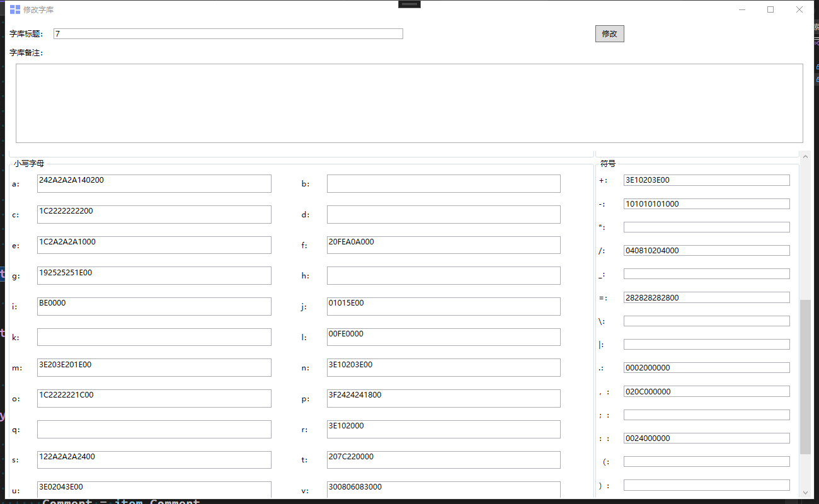Select the empty asterisk symbol input field
The height and width of the screenshot is (504, 819).
[707, 227]
